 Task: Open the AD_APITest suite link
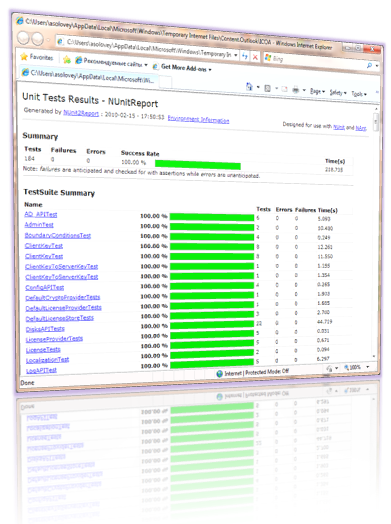tap(41, 214)
